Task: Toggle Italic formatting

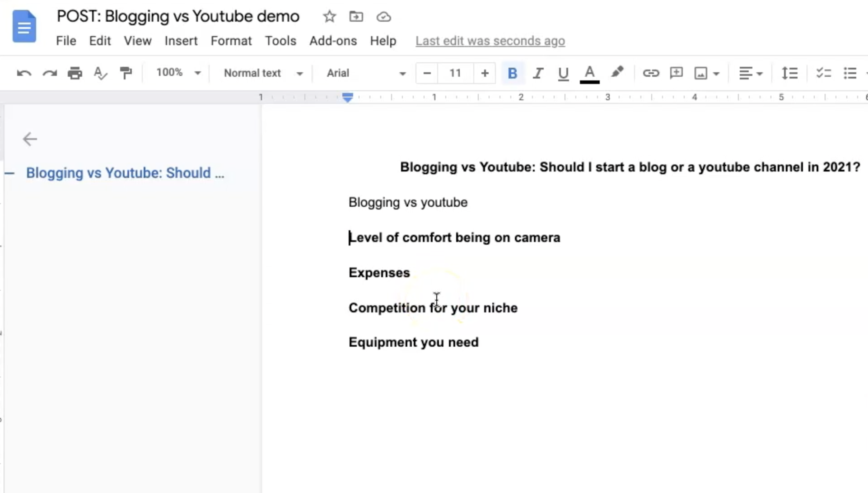Action: pos(537,73)
